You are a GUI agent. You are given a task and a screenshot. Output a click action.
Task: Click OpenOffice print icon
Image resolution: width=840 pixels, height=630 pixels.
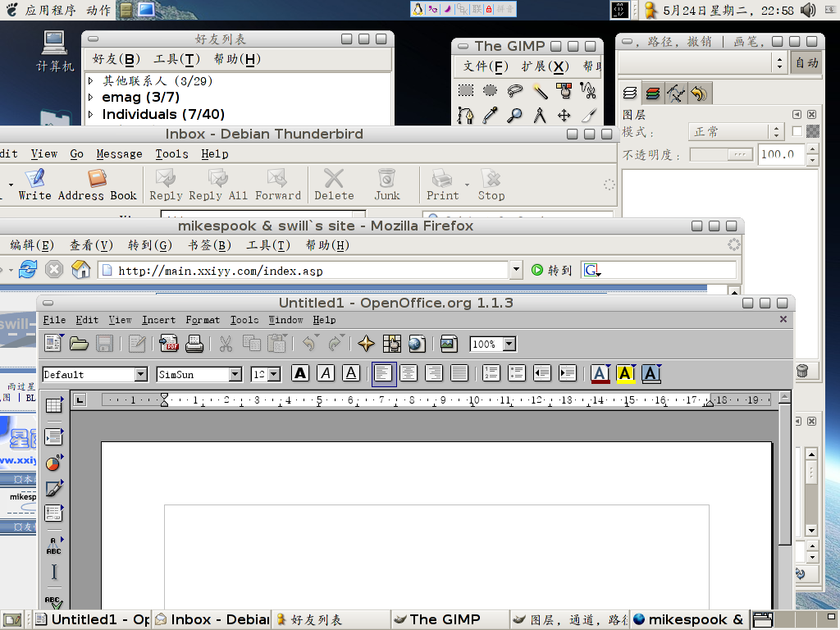(x=194, y=344)
